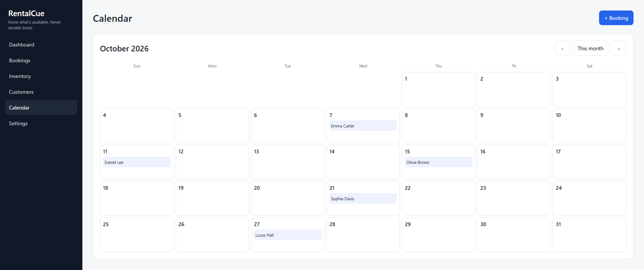Select the October 13 day cell

(x=288, y=162)
